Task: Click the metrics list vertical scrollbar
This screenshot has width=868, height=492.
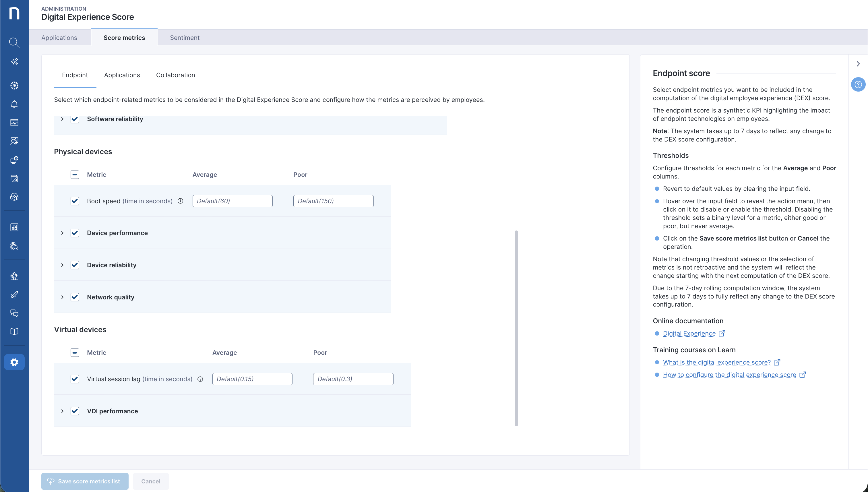Action: (516, 328)
